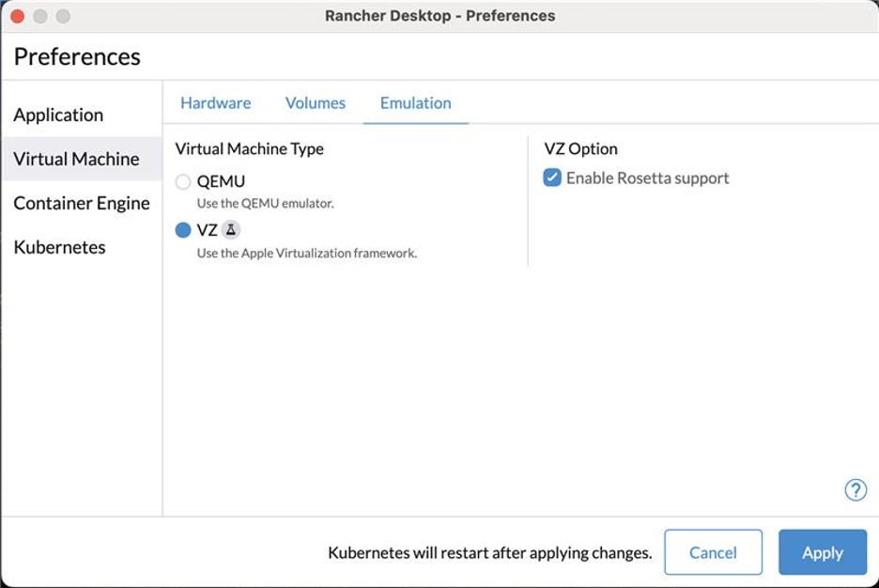Click Cancel to discard changes

tap(713, 552)
